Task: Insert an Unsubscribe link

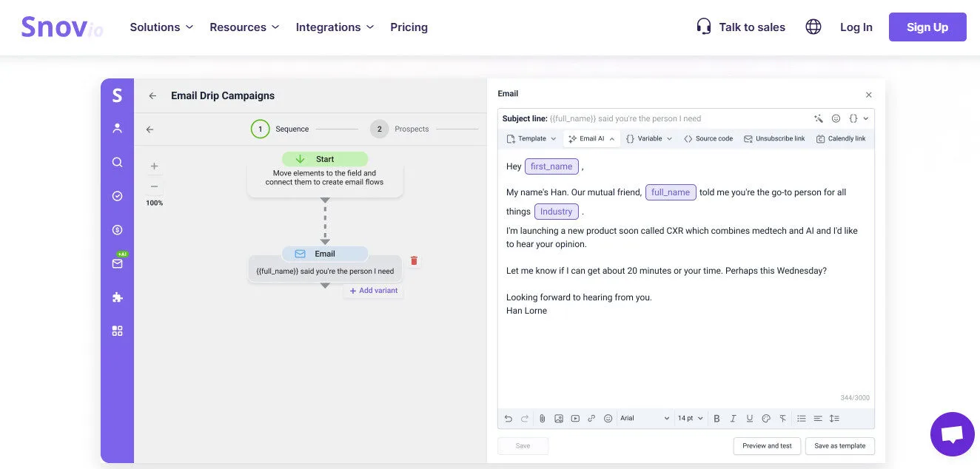Action: (774, 138)
